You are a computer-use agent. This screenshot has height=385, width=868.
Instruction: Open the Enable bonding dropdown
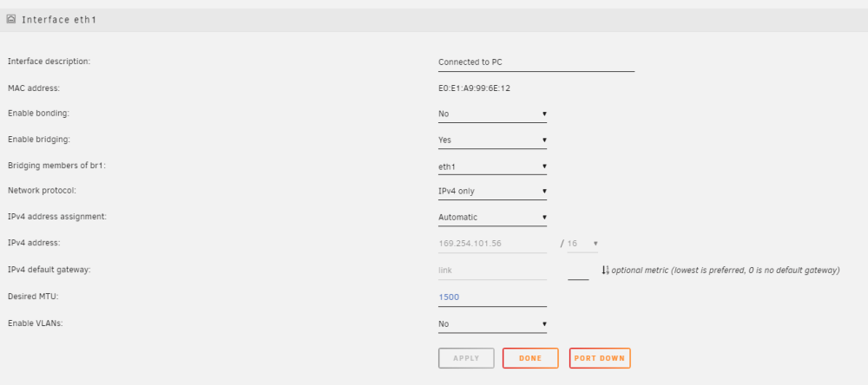(x=492, y=114)
